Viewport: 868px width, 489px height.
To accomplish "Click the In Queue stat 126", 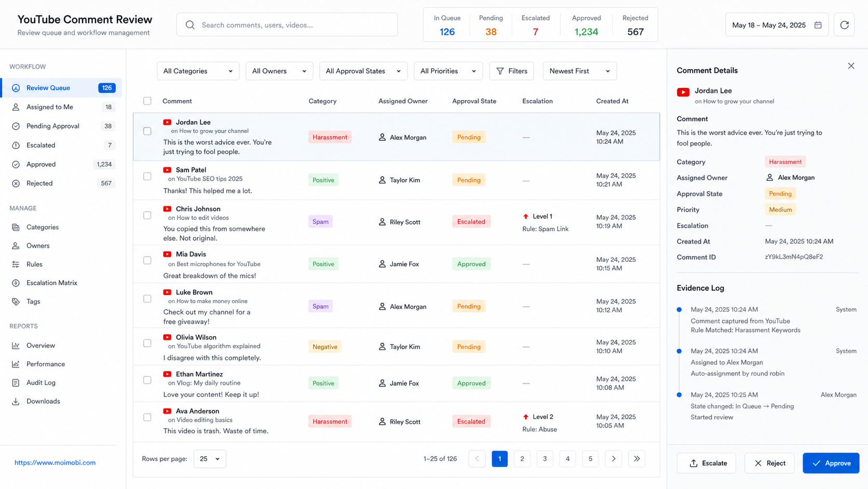I will pyautogui.click(x=447, y=32).
